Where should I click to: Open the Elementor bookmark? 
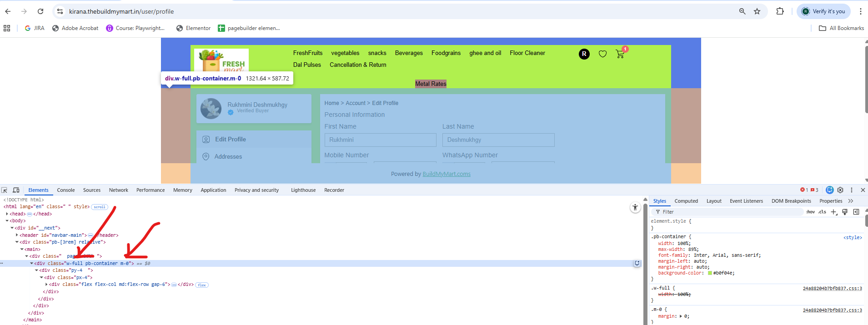(x=193, y=28)
